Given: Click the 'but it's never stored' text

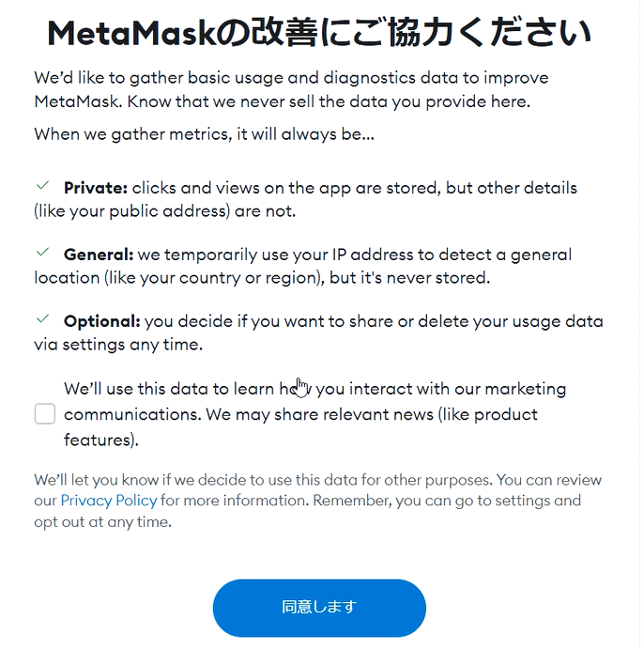Looking at the screenshot, I should pyautogui.click(x=410, y=278).
